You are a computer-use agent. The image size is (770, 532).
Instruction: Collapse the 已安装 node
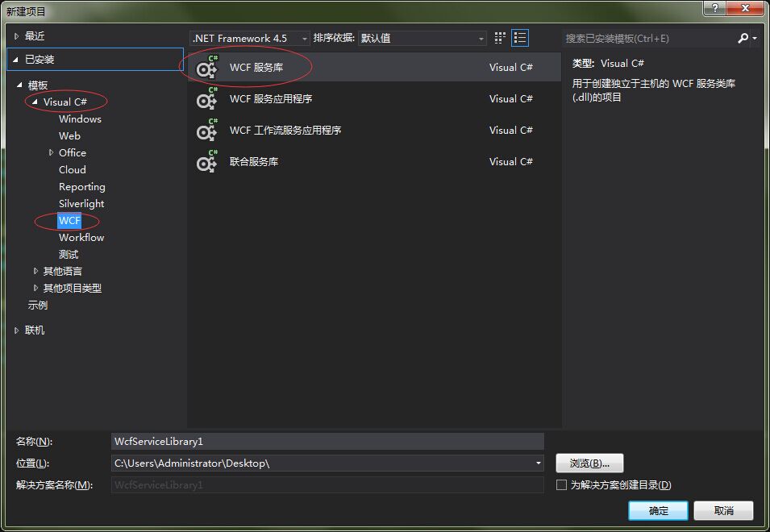click(15, 60)
